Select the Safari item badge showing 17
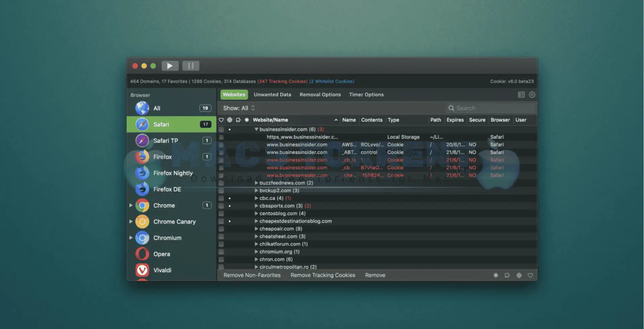 point(206,124)
